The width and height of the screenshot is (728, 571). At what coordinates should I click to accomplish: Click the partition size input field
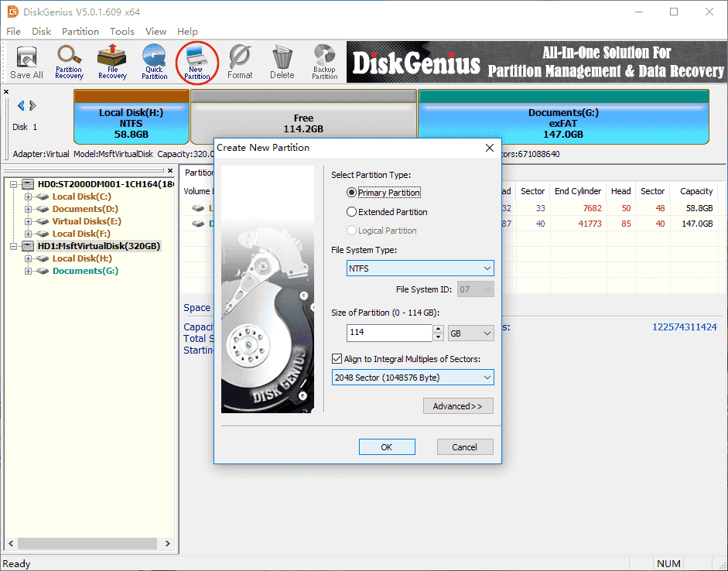389,333
